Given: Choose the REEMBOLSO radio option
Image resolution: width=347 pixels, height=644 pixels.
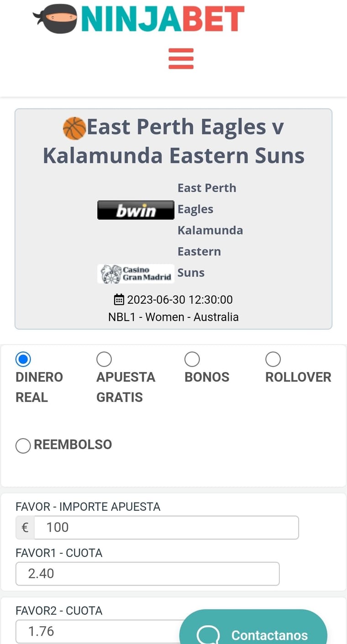Looking at the screenshot, I should tap(23, 446).
